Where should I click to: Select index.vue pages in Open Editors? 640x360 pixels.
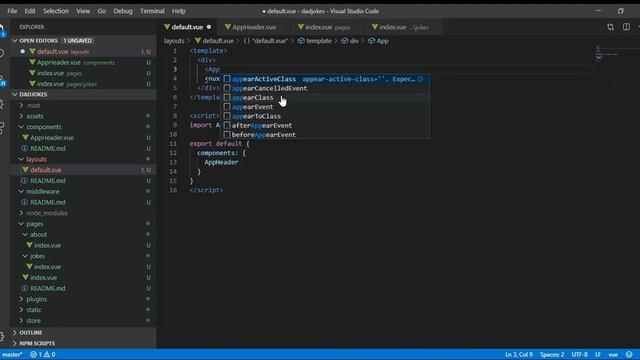tap(83, 73)
